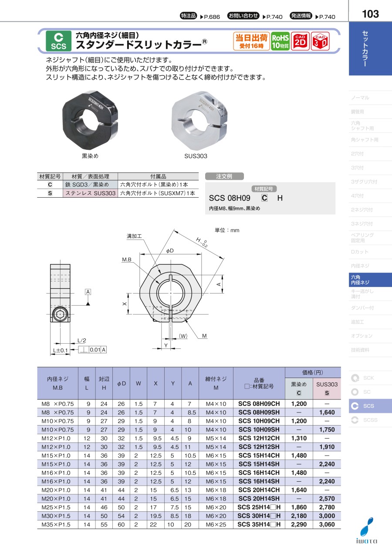Select the SC collar icon in sidebar

pos(355,392)
